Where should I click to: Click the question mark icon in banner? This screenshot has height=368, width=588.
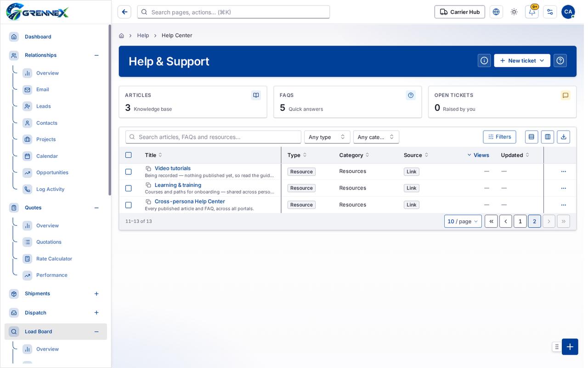point(560,61)
